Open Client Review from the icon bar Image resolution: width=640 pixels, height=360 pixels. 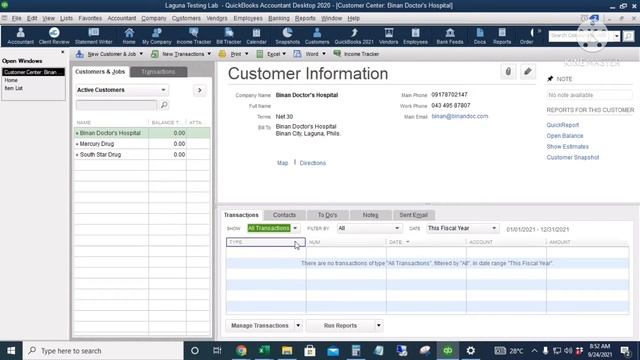(54, 36)
